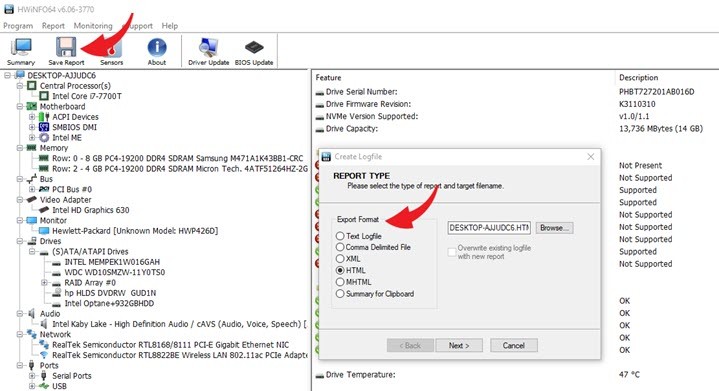The width and height of the screenshot is (719, 391).
Task: Click the Intel Core i7-7700T processor icon
Action: coord(44,96)
